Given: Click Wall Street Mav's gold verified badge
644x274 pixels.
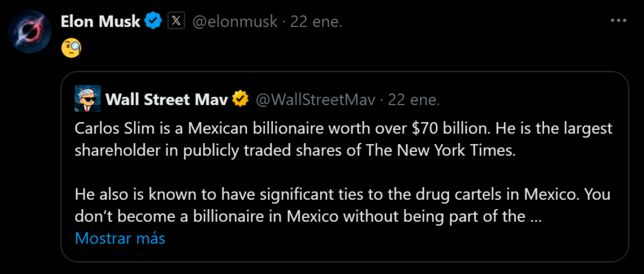Looking at the screenshot, I should point(241,99).
